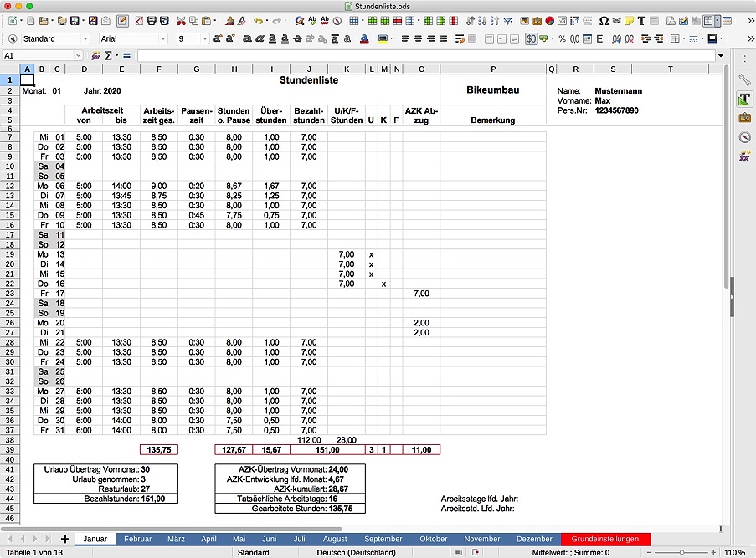Click the Zoom in plus button
Screen dimensions: 756x558
click(713, 552)
